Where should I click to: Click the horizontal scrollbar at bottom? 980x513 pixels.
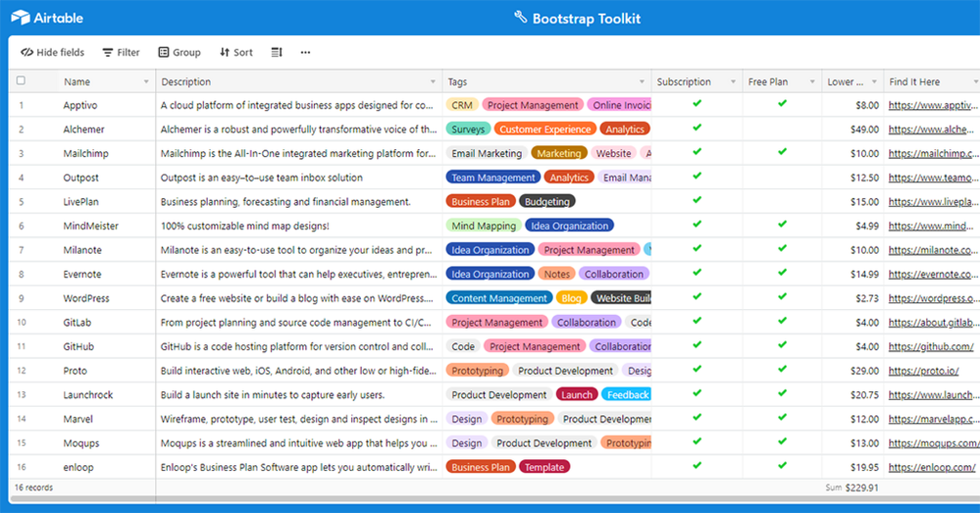point(493,498)
